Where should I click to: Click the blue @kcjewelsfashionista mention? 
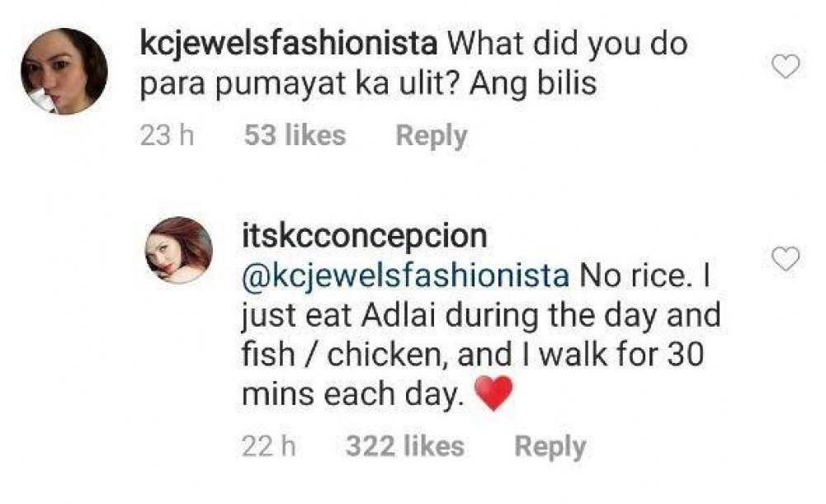pyautogui.click(x=405, y=275)
